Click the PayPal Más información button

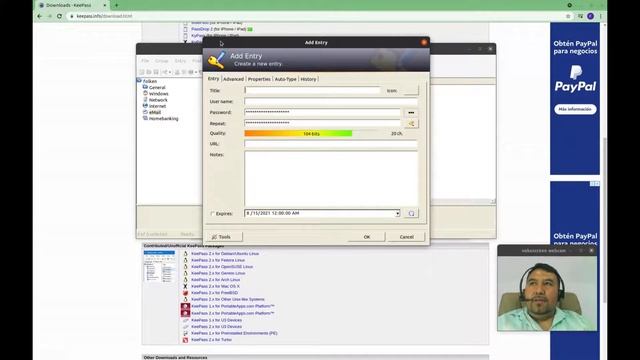tap(575, 109)
